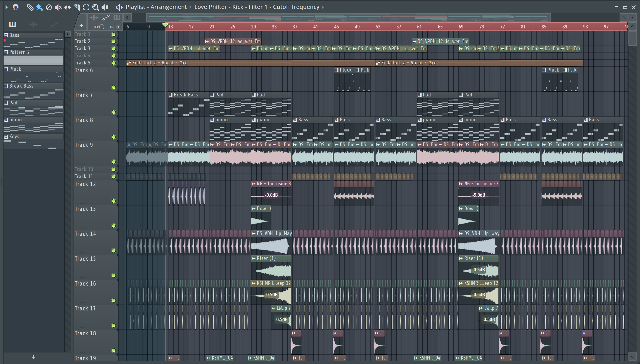Show patterns in the picker panel

coord(12,24)
